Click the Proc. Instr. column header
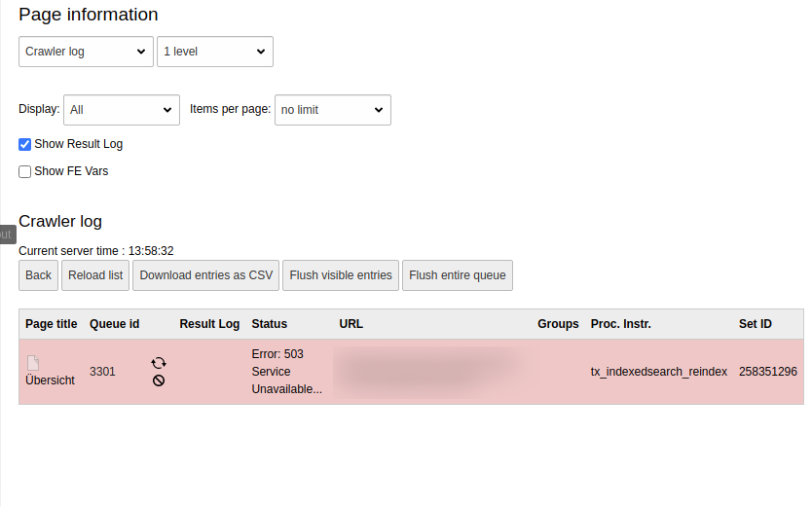The width and height of the screenshot is (812, 507). (621, 324)
